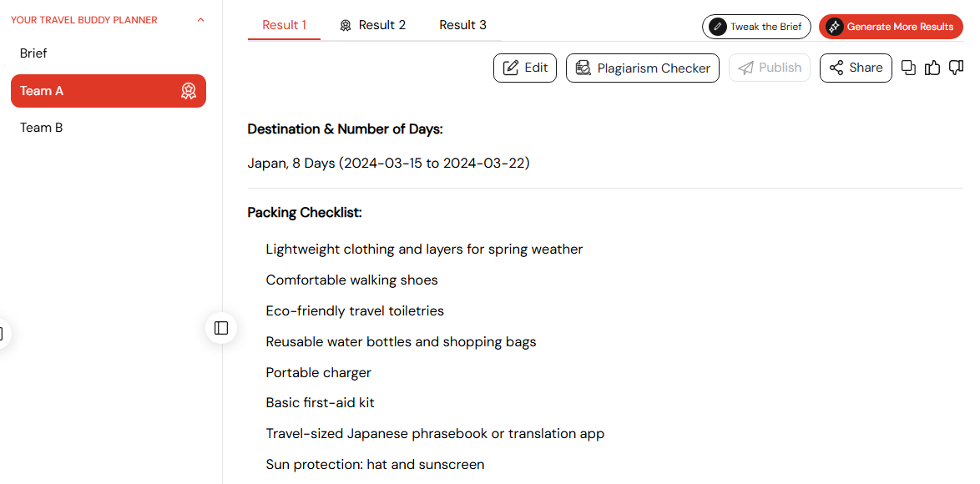This screenshot has width=980, height=484.
Task: Share this result
Action: pyautogui.click(x=856, y=68)
